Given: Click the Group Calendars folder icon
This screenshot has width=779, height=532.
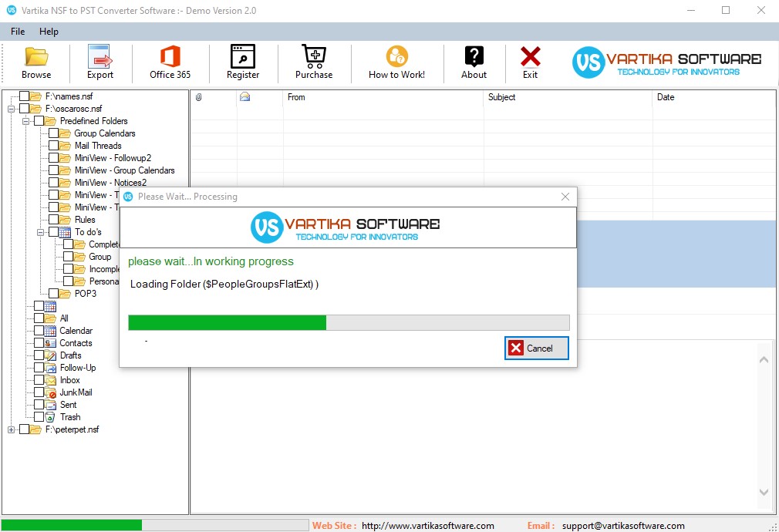Looking at the screenshot, I should tap(65, 133).
